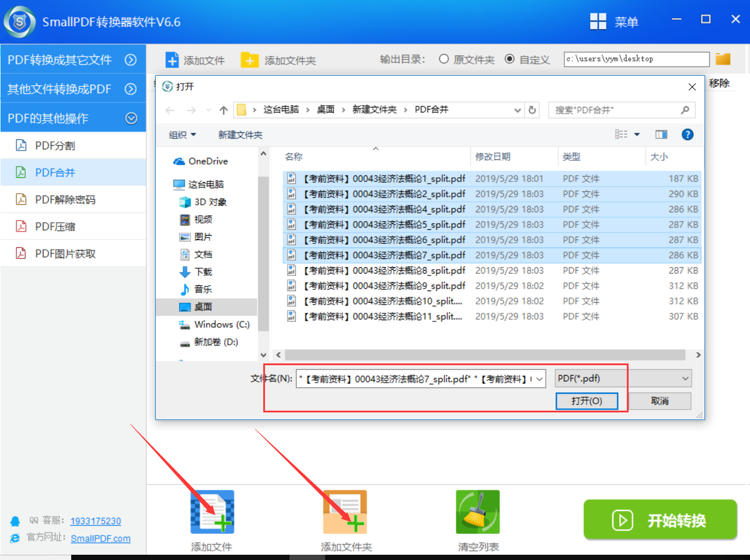Select 这台电脑 in navigation pane
Image resolution: width=750 pixels, height=560 pixels.
[199, 184]
